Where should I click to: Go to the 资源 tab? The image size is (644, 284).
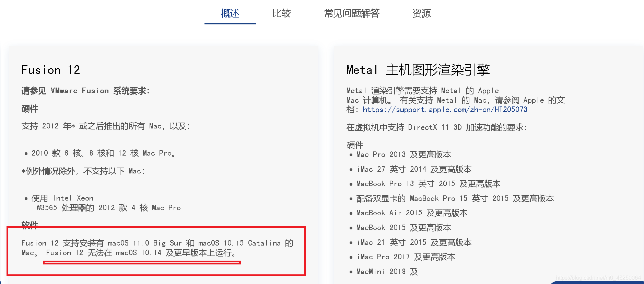(421, 13)
